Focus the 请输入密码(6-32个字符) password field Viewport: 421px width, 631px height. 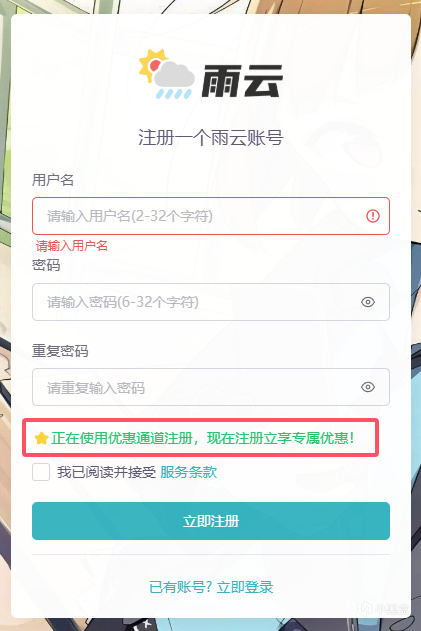(x=211, y=302)
